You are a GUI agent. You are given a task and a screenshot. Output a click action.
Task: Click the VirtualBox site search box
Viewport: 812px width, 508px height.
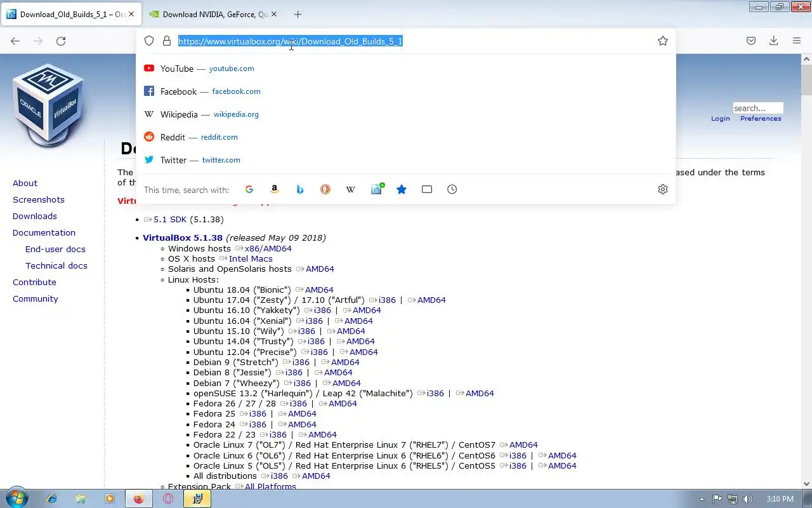[758, 108]
